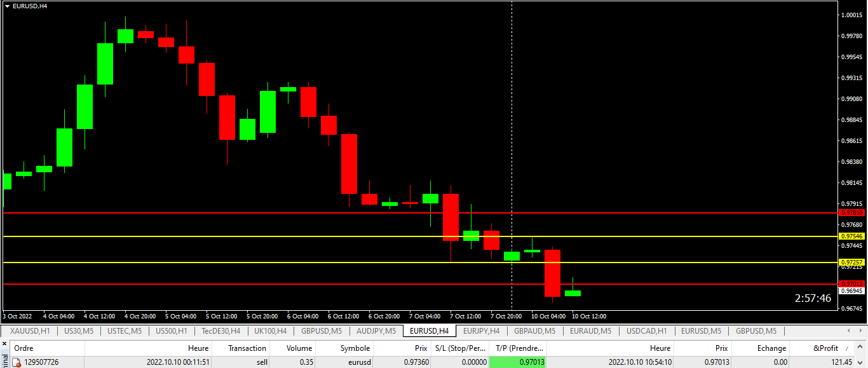
Task: Click the scrollbar up arrow beside &Profit
Action: point(860,348)
